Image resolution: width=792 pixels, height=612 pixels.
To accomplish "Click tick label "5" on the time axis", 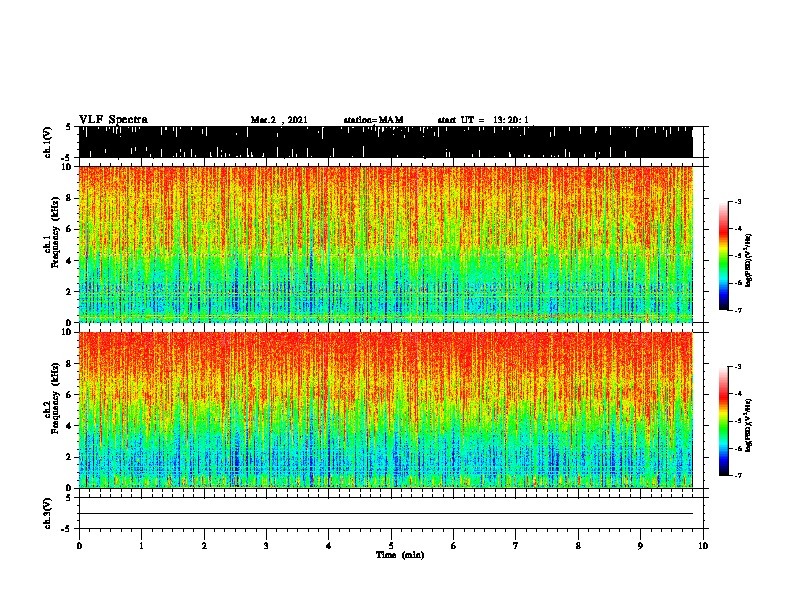I will pyautogui.click(x=391, y=546).
